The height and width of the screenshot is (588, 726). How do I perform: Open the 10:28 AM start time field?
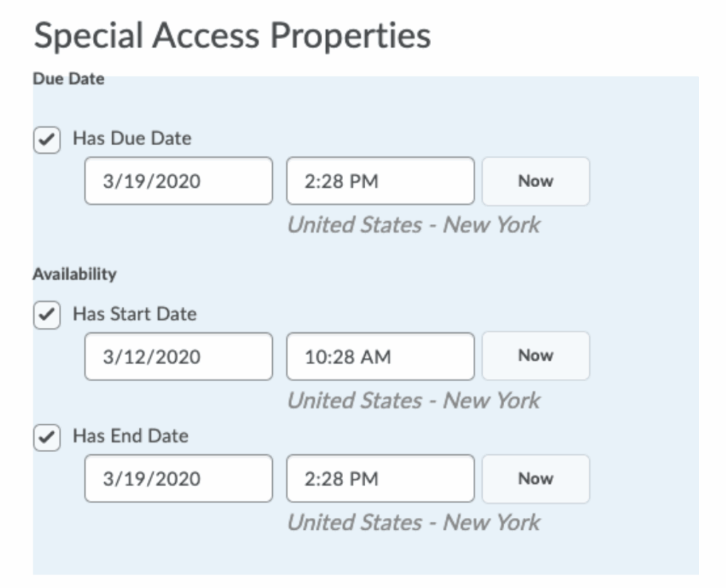click(x=380, y=356)
